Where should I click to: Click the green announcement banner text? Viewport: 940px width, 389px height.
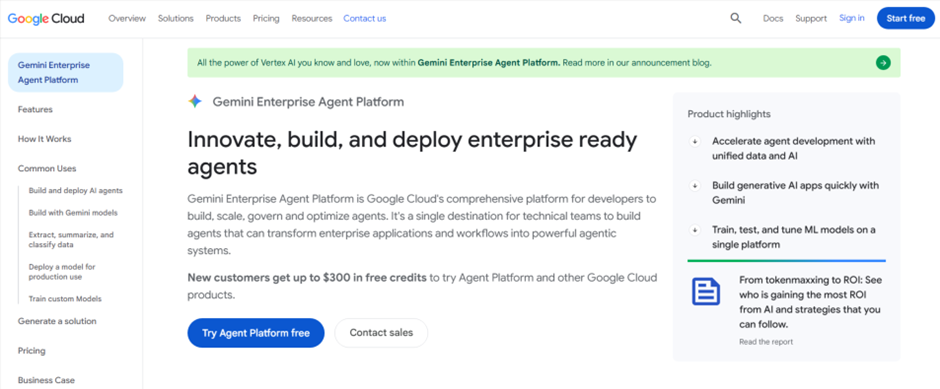(454, 62)
